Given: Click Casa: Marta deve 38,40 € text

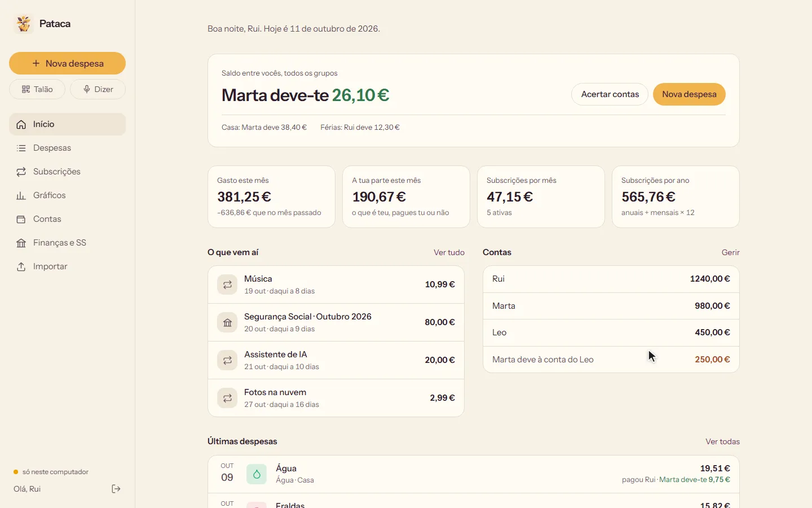Looking at the screenshot, I should coord(264,127).
